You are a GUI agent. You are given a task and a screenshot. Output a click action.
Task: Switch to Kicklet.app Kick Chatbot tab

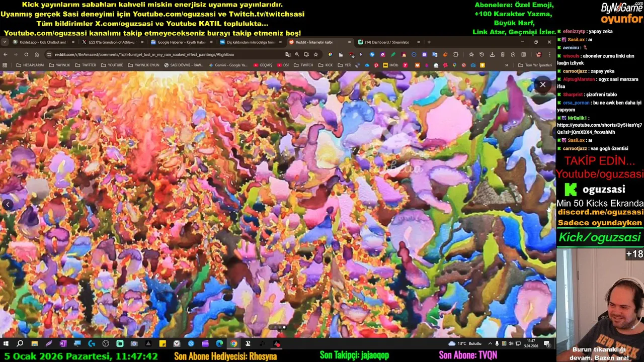click(x=44, y=42)
